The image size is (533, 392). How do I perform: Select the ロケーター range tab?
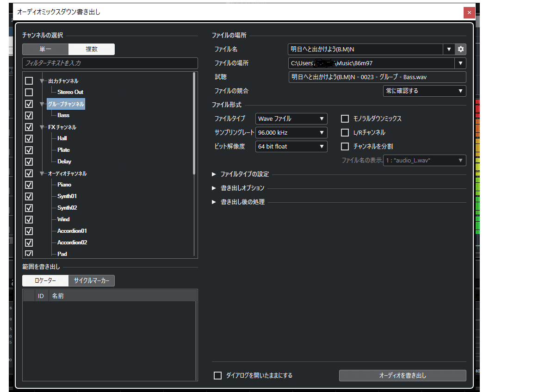coord(45,281)
